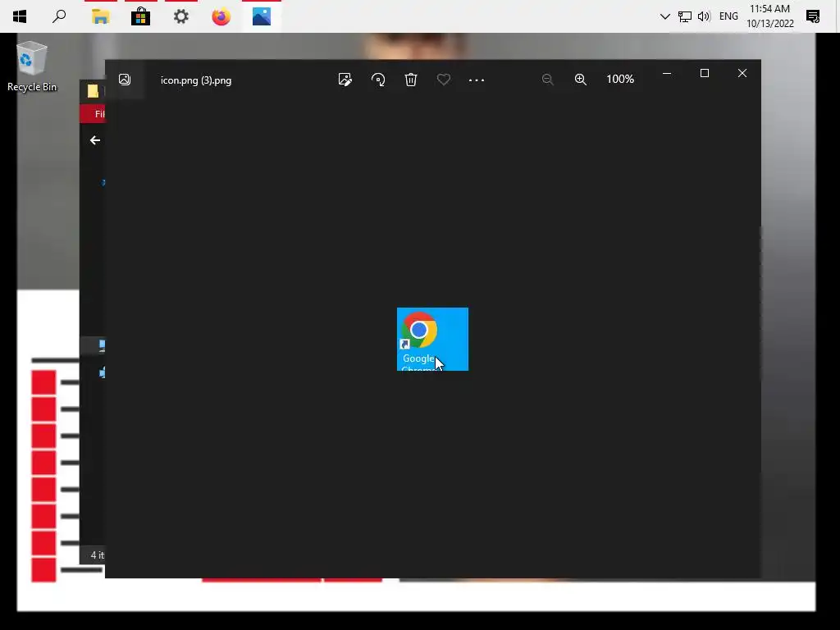
Task: Add image to favorites with heart icon
Action: [444, 80]
